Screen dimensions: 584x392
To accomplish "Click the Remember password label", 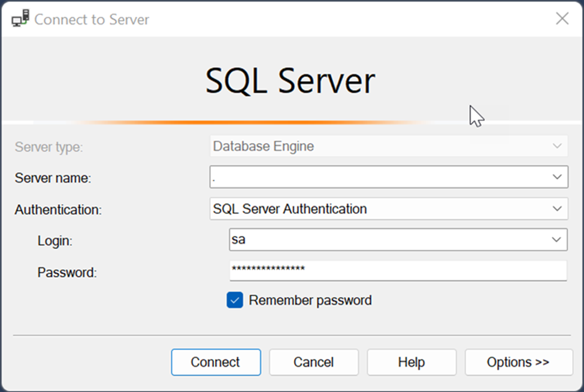I will coord(310,300).
